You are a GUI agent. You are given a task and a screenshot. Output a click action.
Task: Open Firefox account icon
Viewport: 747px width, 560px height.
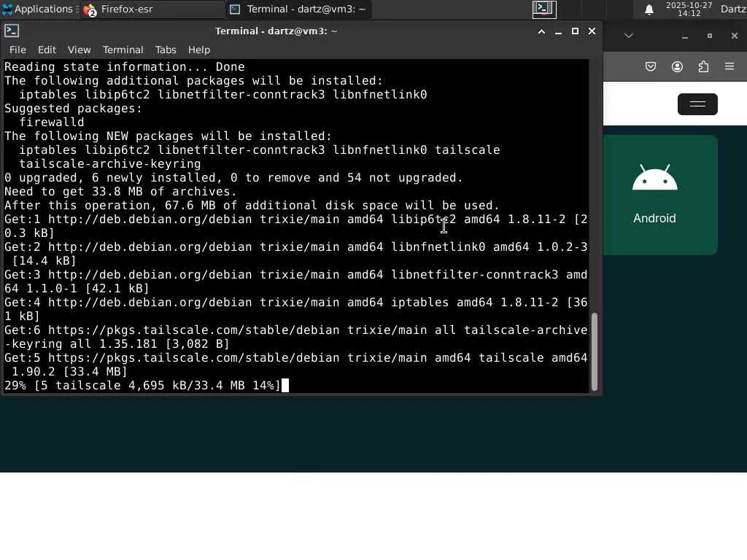(677, 66)
